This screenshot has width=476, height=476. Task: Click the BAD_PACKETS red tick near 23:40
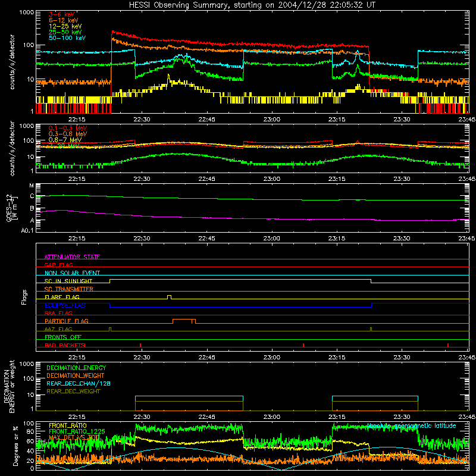448,345
